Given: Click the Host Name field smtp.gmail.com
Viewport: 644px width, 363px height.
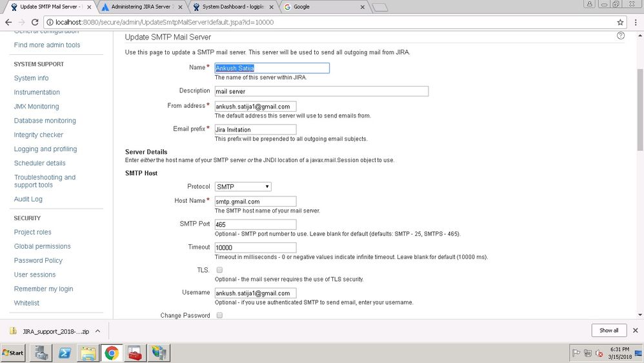Looking at the screenshot, I should pos(256,202).
